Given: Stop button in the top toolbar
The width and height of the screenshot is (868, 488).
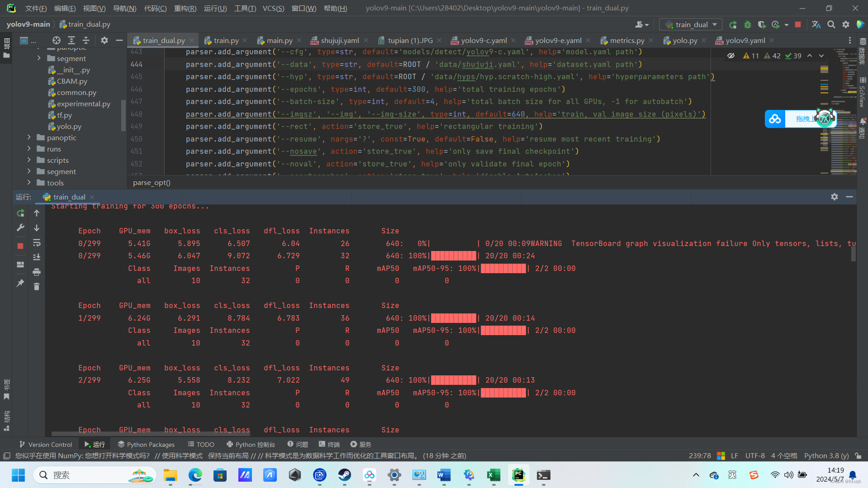Looking at the screenshot, I should 798,24.
